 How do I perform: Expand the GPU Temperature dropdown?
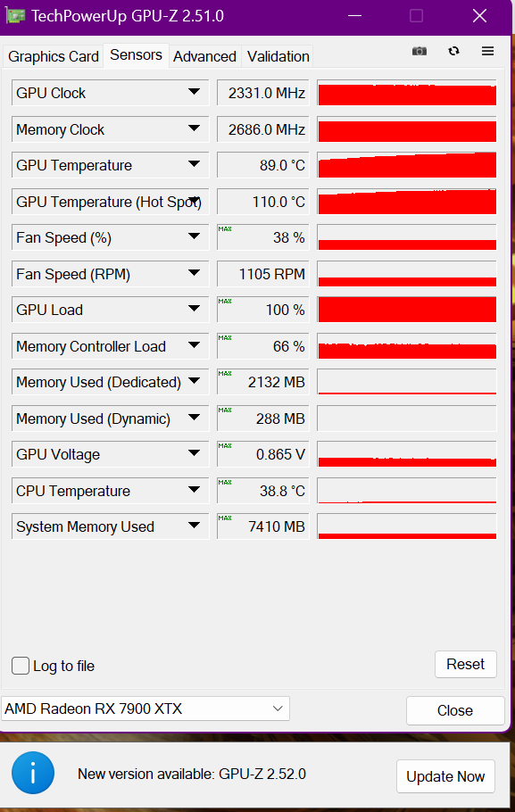195,164
